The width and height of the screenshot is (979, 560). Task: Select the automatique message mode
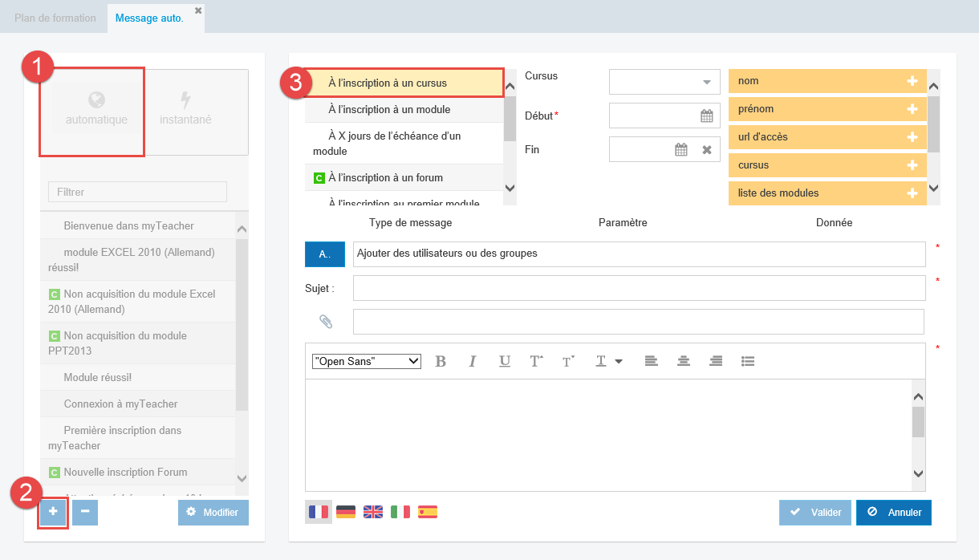[x=96, y=110]
